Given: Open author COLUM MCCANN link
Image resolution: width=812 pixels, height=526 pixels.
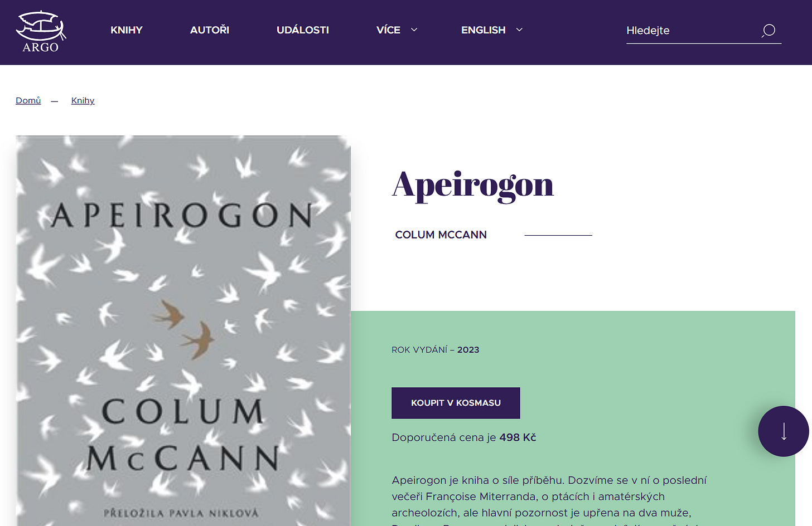Looking at the screenshot, I should [441, 235].
